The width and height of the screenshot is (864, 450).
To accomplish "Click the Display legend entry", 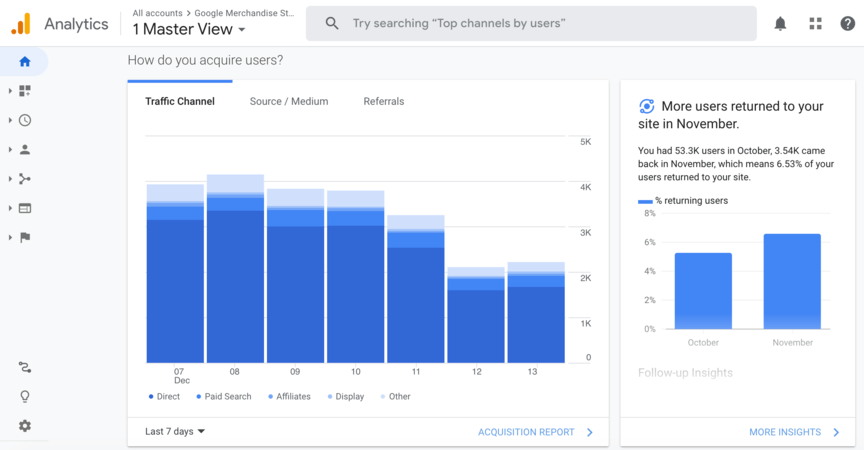I will click(x=346, y=397).
